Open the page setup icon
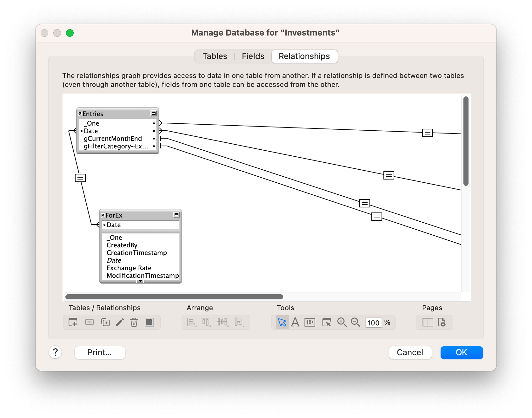This screenshot has height=418, width=532. tap(442, 322)
